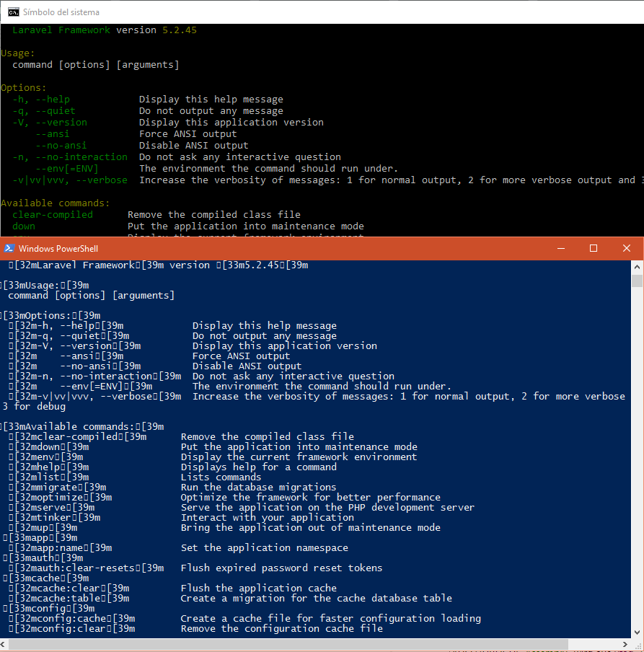Image resolution: width=644 pixels, height=652 pixels.
Task: Click '[33mAvailable commands:' in PowerShell
Action: 82,427
